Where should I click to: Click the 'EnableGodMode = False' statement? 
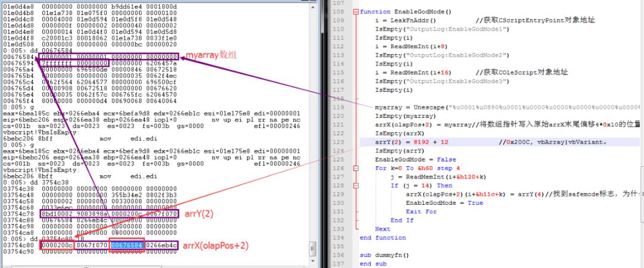pos(415,159)
